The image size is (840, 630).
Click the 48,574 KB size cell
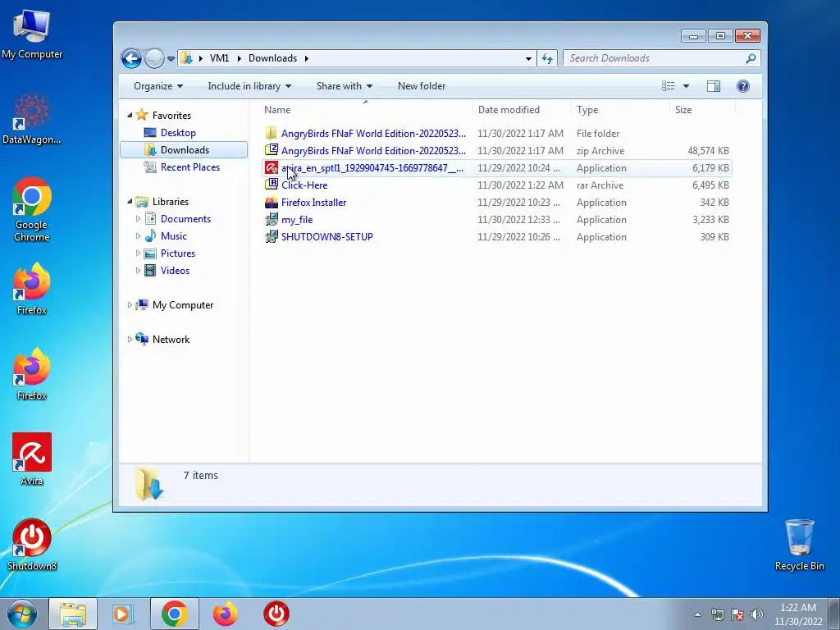pyautogui.click(x=708, y=151)
